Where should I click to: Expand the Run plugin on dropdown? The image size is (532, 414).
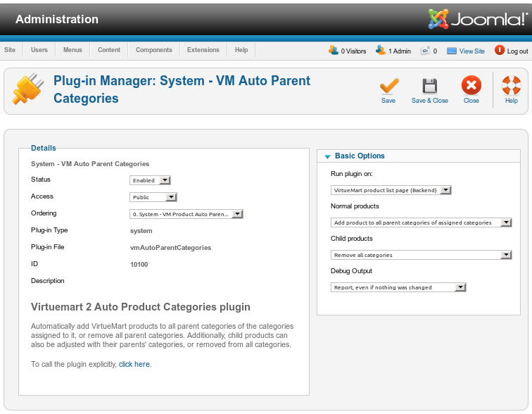coord(391,190)
